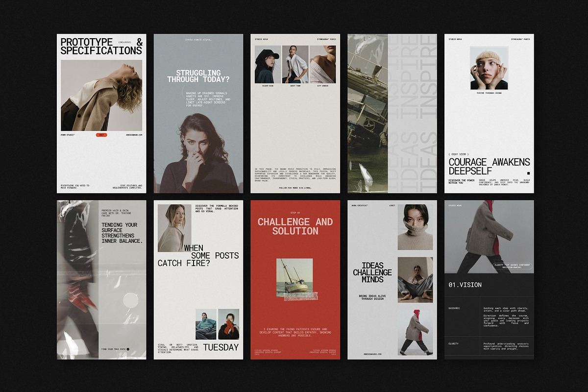The image size is (588, 392).
Task: Click the "FIND YOUR TRUE PATH" label
Action: (113, 349)
